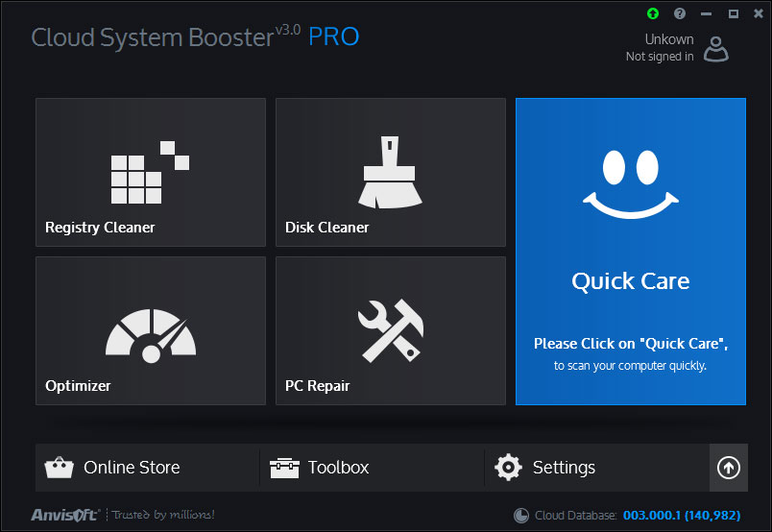Viewport: 772px width, 532px height.
Task: Expand the panel with the up-arrow button
Action: (728, 468)
